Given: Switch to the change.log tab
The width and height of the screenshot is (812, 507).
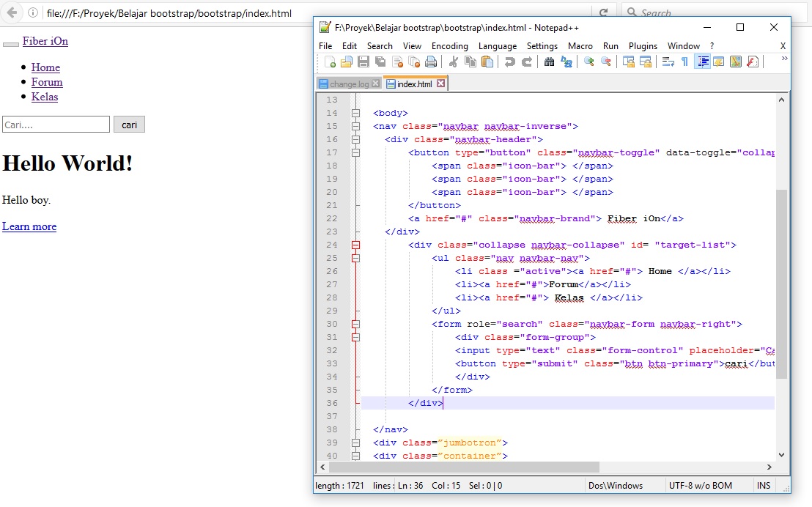Looking at the screenshot, I should click(x=349, y=84).
